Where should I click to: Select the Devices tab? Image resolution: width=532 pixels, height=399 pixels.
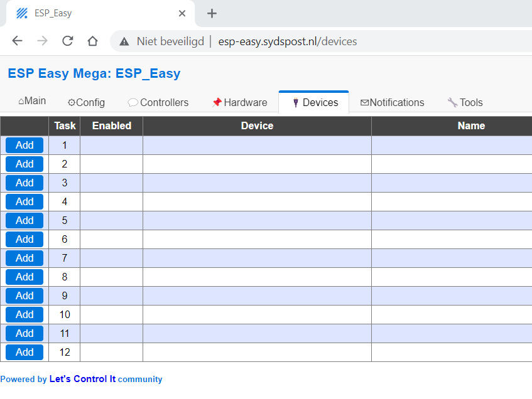point(314,102)
